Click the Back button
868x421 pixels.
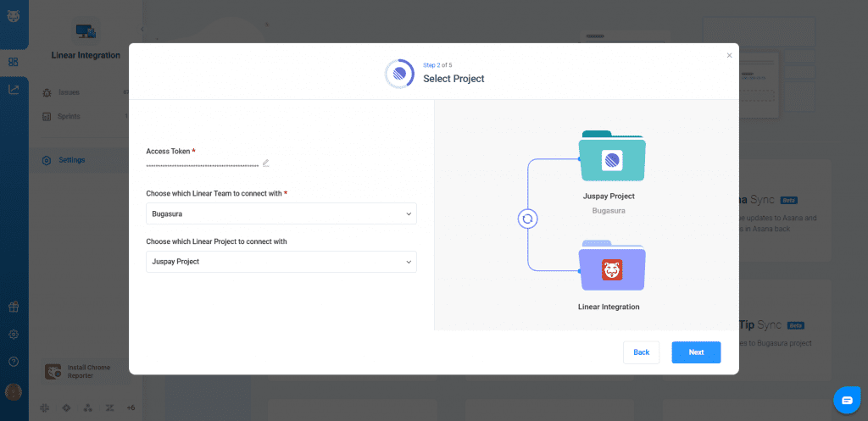[x=641, y=352]
